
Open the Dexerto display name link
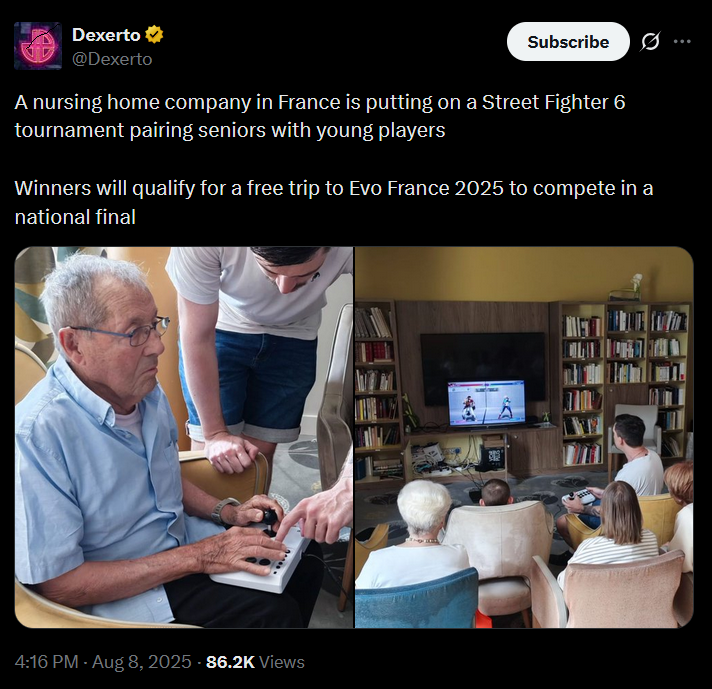106,35
